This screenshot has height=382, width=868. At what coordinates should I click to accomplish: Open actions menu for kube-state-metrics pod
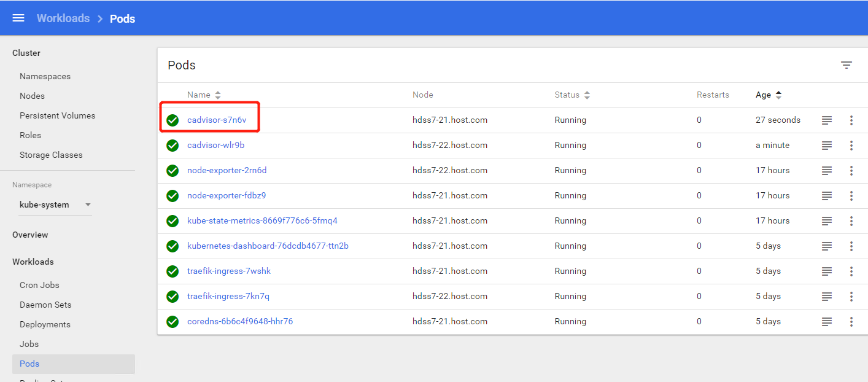pos(851,221)
